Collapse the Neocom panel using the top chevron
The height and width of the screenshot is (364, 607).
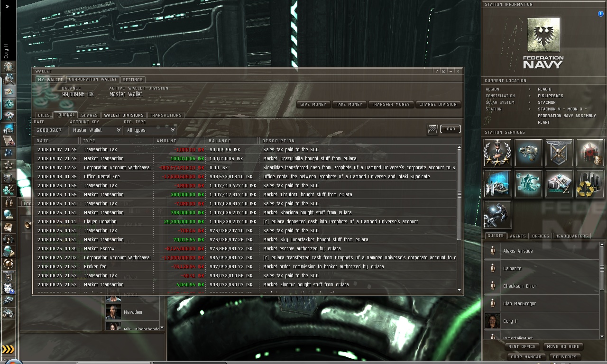[x=7, y=7]
